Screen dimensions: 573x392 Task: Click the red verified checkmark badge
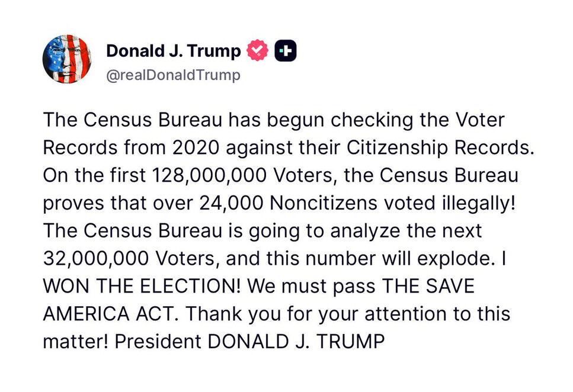[257, 50]
